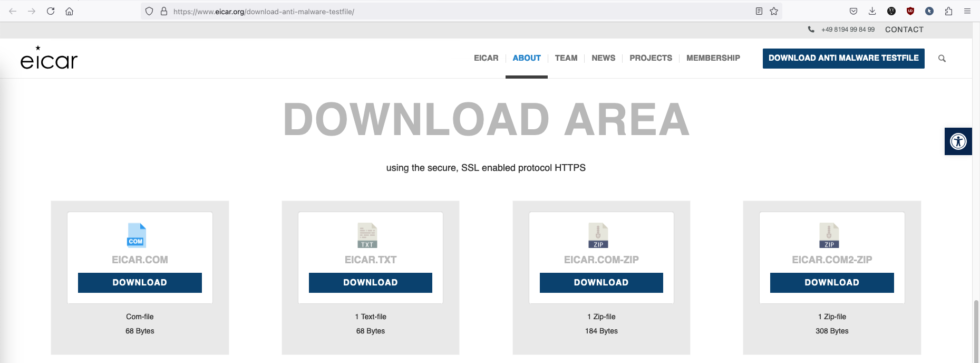Viewport: 980px width, 363px height.
Task: Download the EICAR.COM2-ZIP file
Action: (x=832, y=283)
